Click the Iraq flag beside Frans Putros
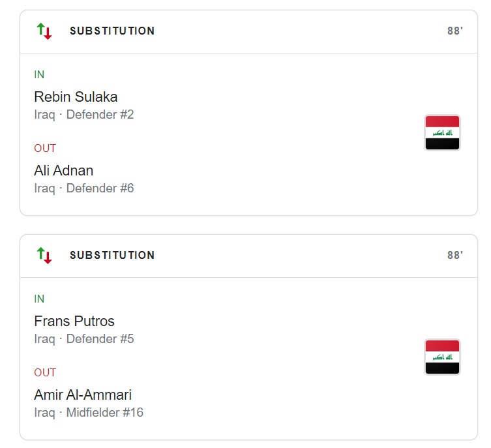The width and height of the screenshot is (491, 448). click(442, 357)
